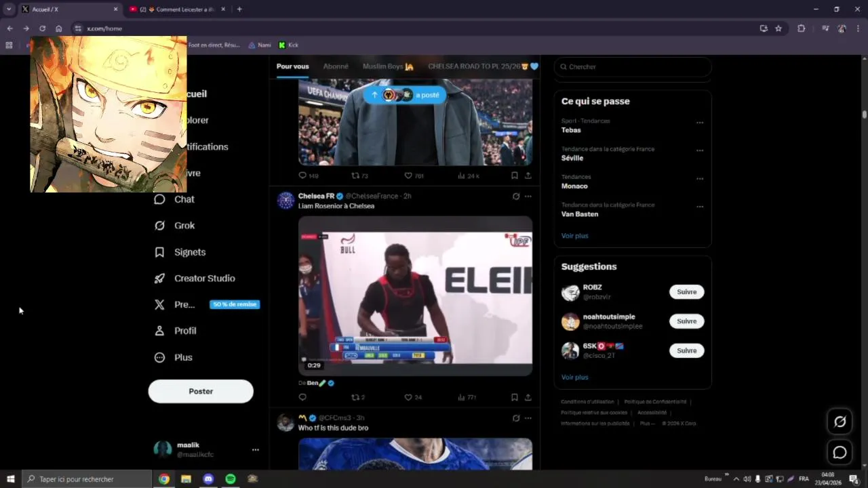Expand Chrome tab search dropdown arrow
Image resolution: width=868 pixels, height=488 pixels.
(x=9, y=9)
